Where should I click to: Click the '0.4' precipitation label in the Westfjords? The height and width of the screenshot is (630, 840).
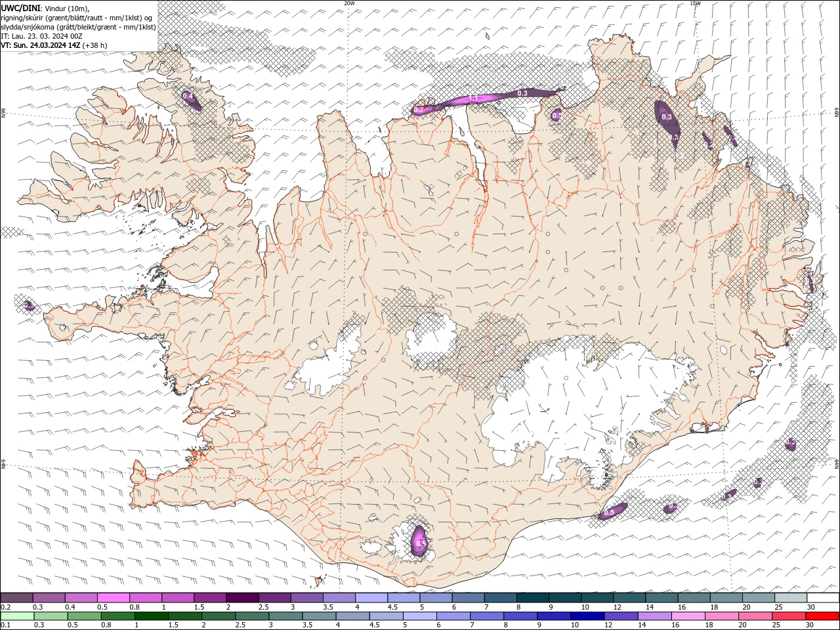188,96
